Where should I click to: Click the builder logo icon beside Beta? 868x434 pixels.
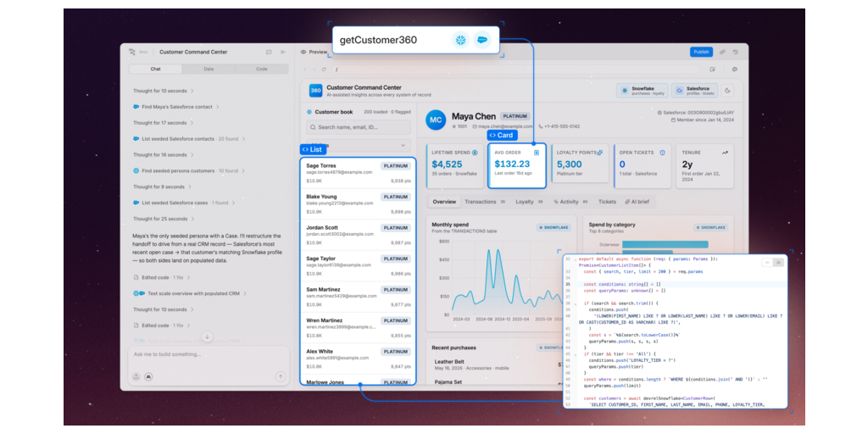132,52
